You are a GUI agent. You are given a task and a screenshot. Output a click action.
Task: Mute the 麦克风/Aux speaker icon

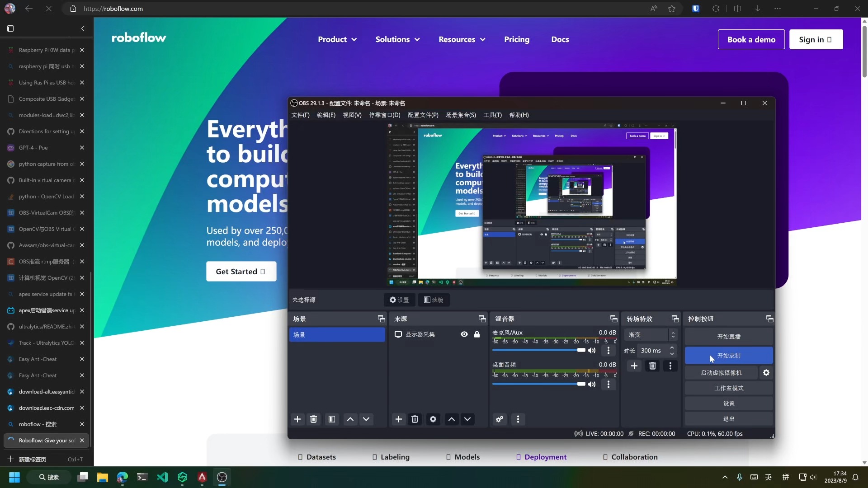[x=592, y=351]
